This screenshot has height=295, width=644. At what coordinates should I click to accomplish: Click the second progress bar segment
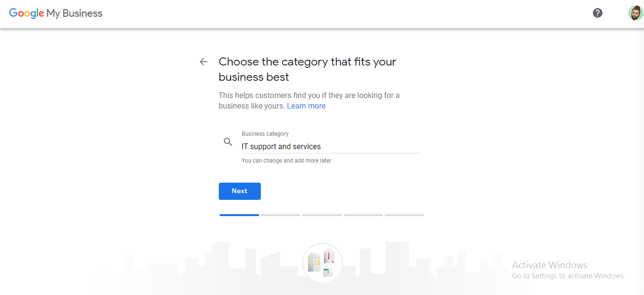pos(280,215)
